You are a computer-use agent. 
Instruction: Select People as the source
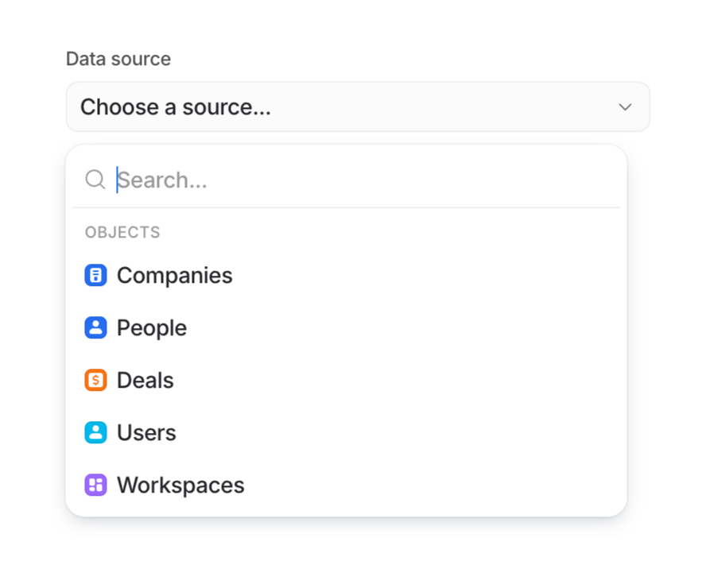151,327
